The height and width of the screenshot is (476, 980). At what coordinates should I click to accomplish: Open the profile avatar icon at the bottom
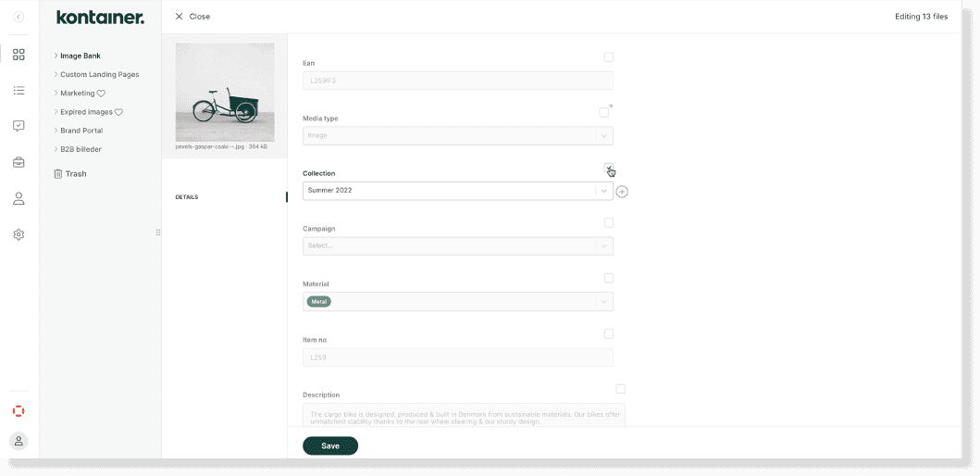(19, 441)
